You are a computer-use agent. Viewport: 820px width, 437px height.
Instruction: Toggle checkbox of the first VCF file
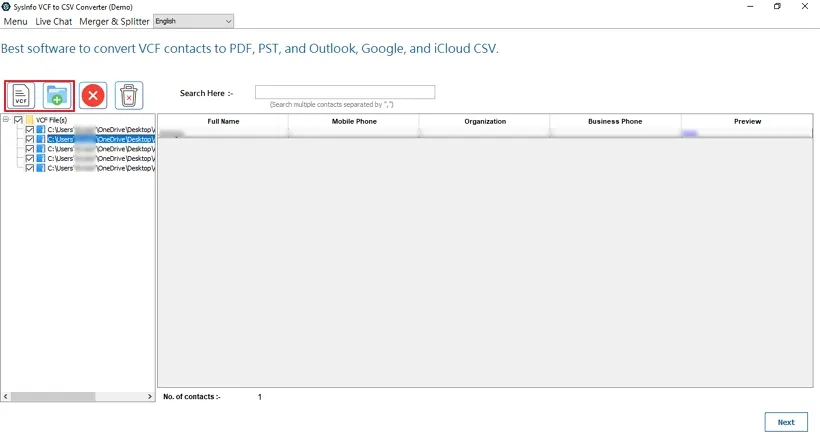[x=30, y=130]
